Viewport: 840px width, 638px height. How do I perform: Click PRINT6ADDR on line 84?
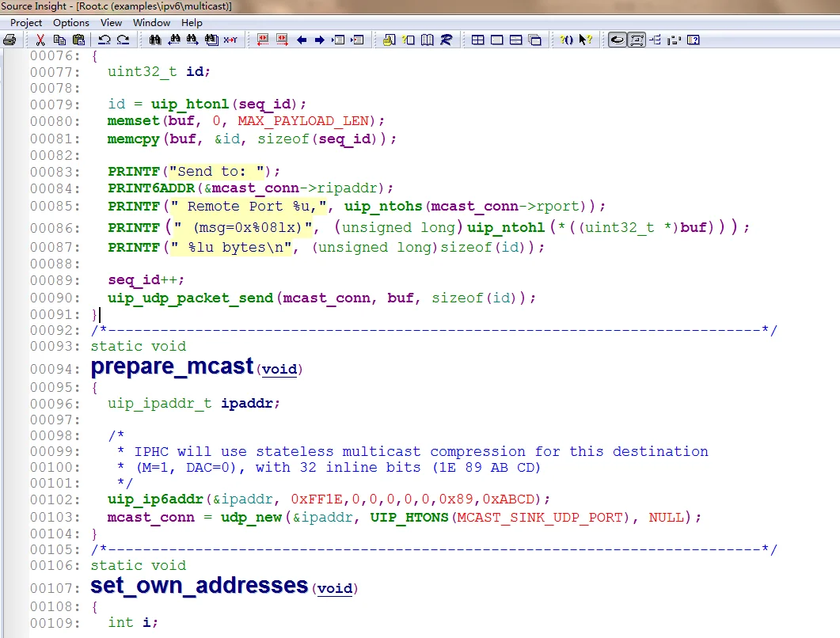(x=151, y=188)
